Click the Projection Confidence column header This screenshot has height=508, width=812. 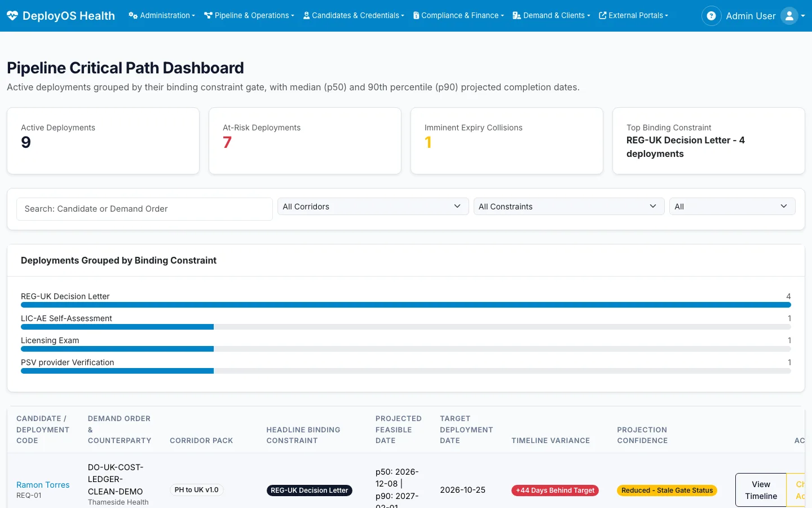(x=642, y=435)
